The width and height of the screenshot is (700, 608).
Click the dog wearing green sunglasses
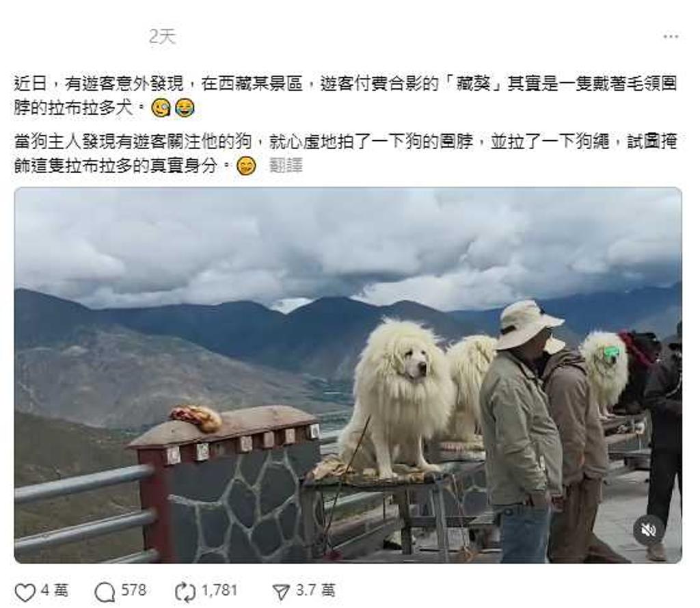[606, 371]
